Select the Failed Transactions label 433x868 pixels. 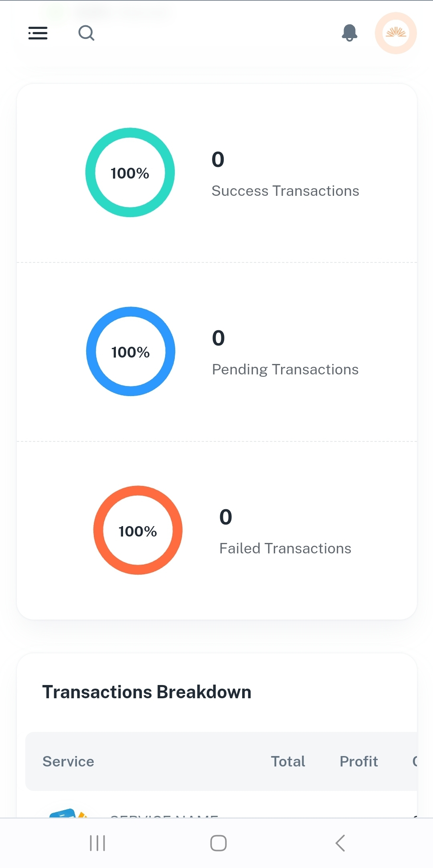tap(285, 549)
